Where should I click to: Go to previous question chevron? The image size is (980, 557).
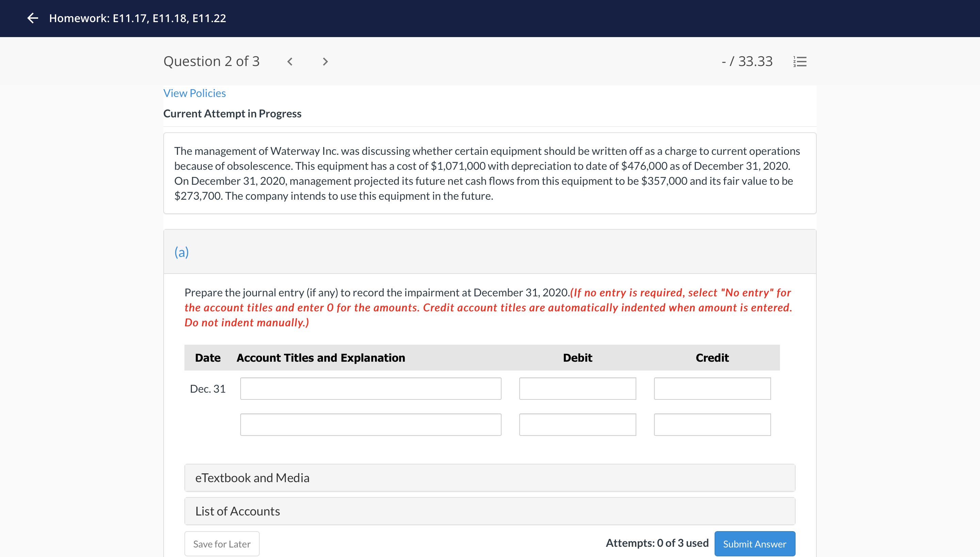tap(290, 62)
